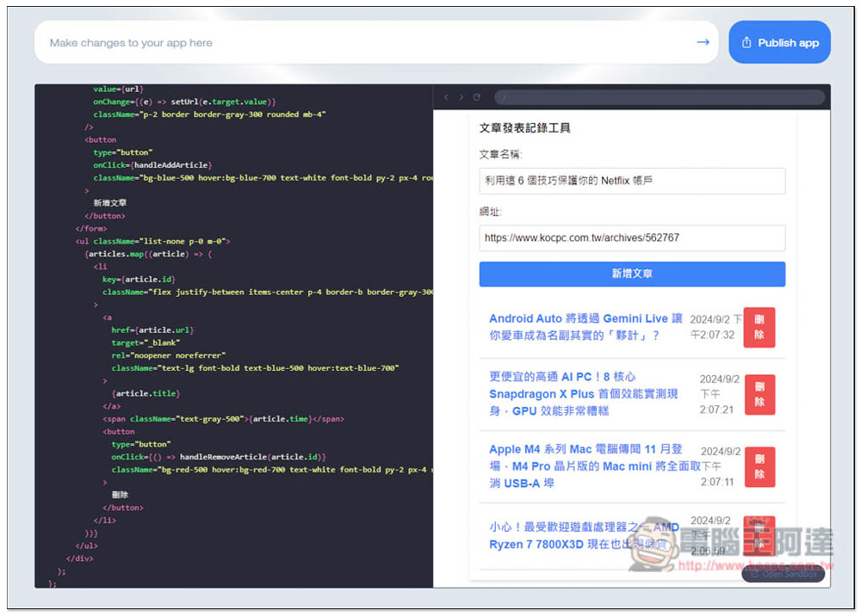Delete the Apple M4 article entry
Image resolution: width=861 pixels, height=616 pixels.
pyautogui.click(x=759, y=467)
